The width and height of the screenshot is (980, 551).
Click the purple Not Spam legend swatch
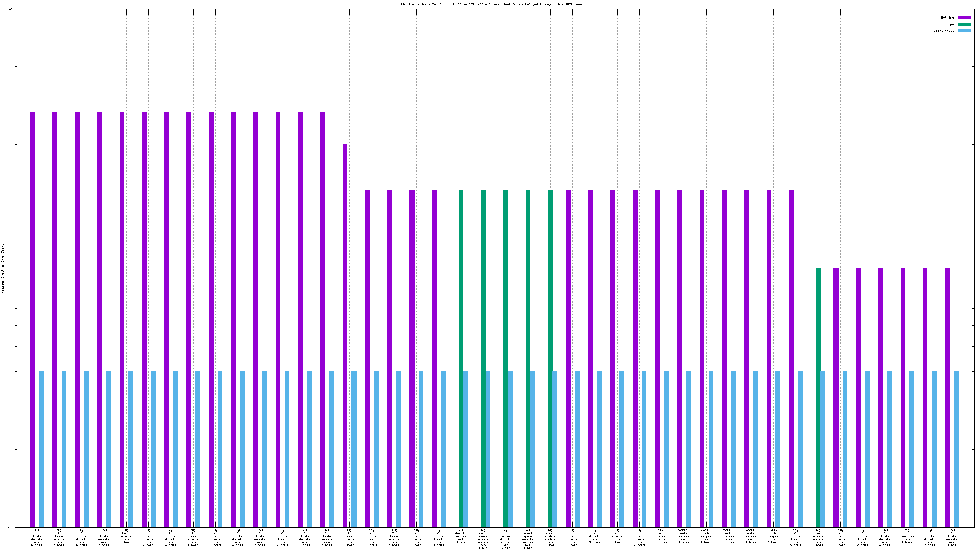(964, 17)
